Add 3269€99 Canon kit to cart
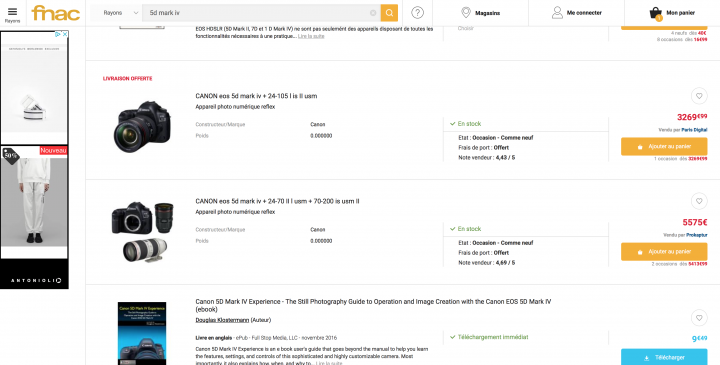The height and width of the screenshot is (365, 720). click(x=664, y=146)
